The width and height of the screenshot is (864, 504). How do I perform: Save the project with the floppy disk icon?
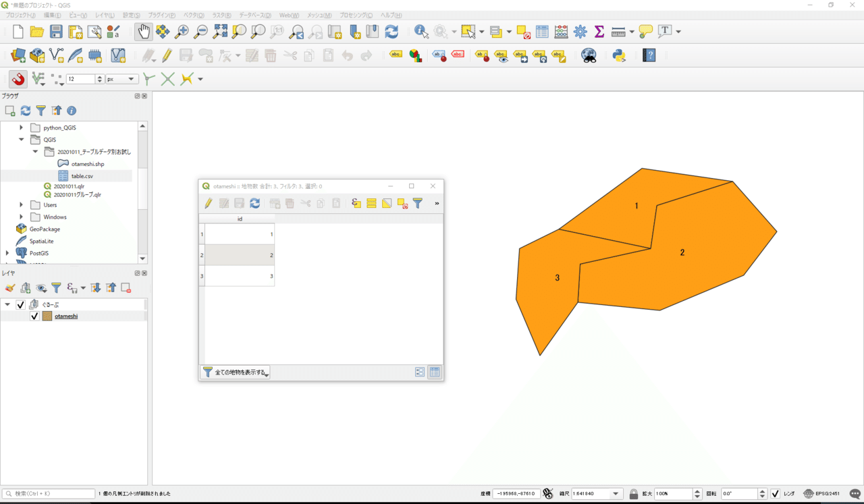coord(56,32)
